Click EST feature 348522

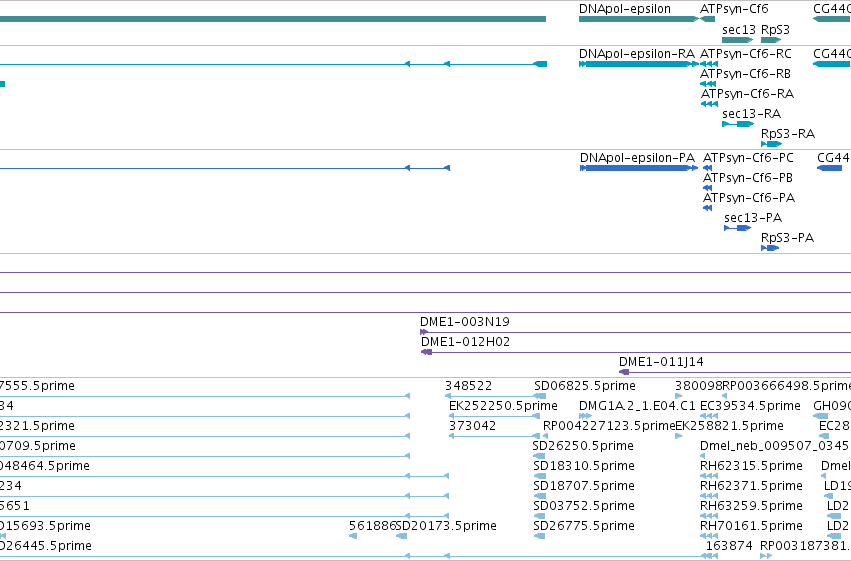[468, 386]
